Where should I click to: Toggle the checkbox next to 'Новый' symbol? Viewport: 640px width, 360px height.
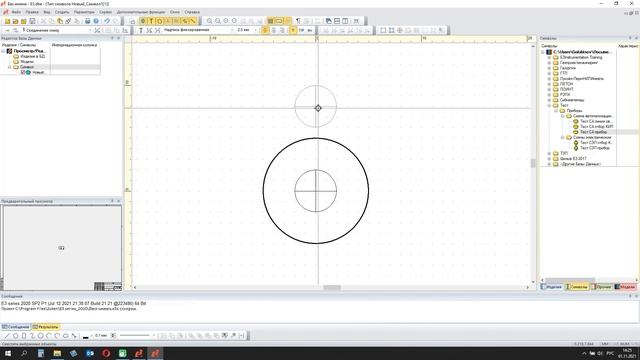pyautogui.click(x=23, y=72)
